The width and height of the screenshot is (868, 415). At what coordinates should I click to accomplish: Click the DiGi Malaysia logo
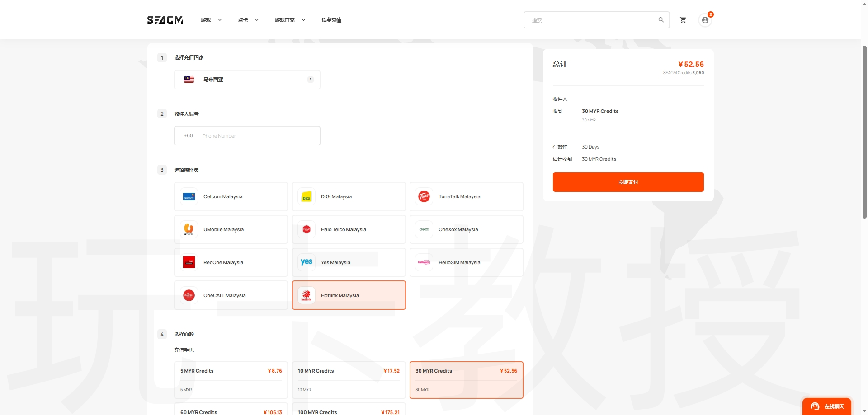307,196
